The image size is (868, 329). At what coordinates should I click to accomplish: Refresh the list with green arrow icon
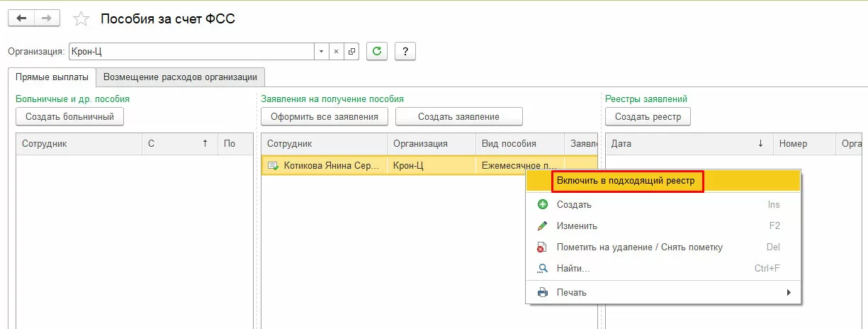point(377,51)
